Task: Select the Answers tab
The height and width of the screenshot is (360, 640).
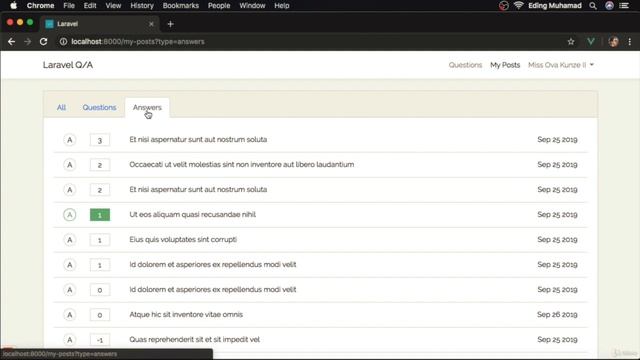Action: pos(147,107)
